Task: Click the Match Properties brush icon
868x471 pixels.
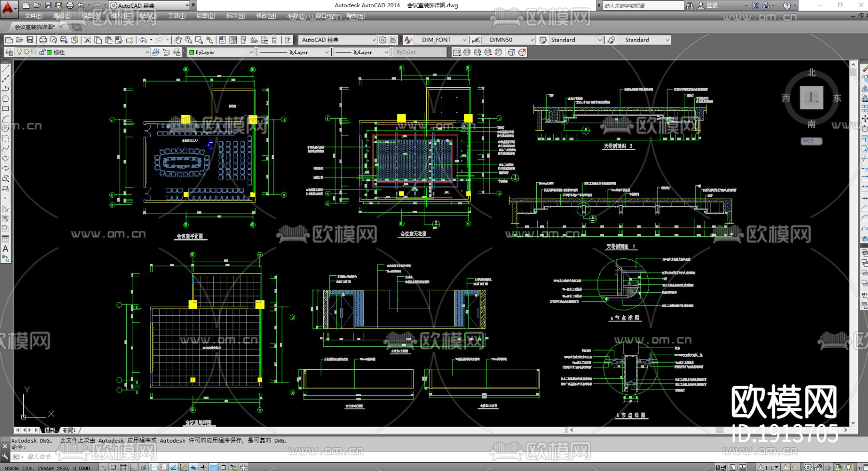Action: coord(119,40)
